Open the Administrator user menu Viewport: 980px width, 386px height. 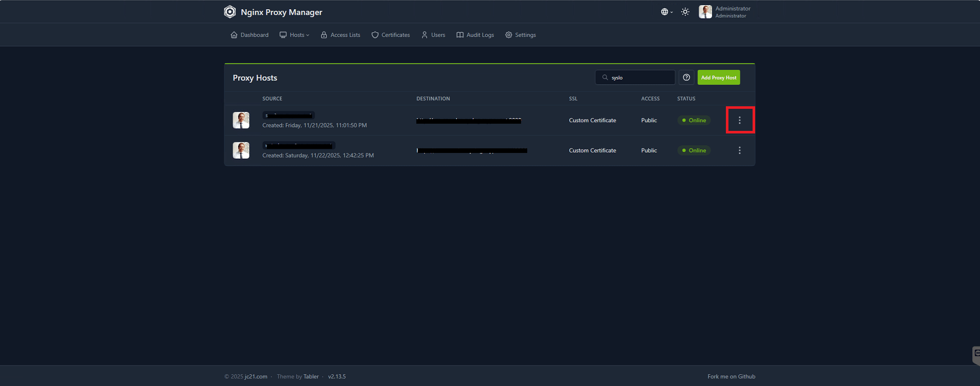pyautogui.click(x=725, y=12)
